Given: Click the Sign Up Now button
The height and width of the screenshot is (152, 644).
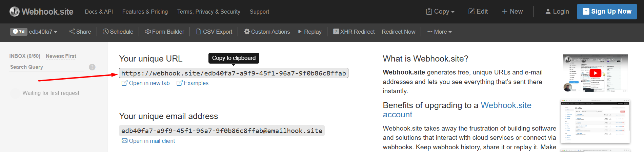Looking at the screenshot, I should click(607, 12).
